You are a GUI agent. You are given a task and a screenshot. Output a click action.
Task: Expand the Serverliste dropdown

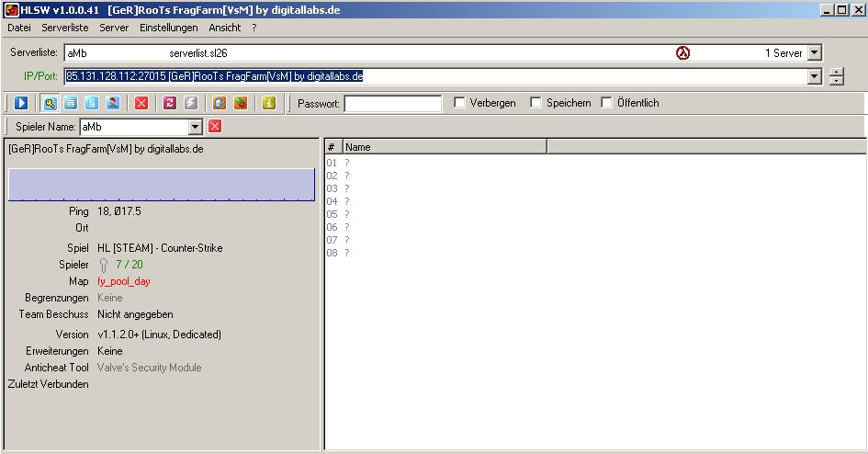click(815, 53)
